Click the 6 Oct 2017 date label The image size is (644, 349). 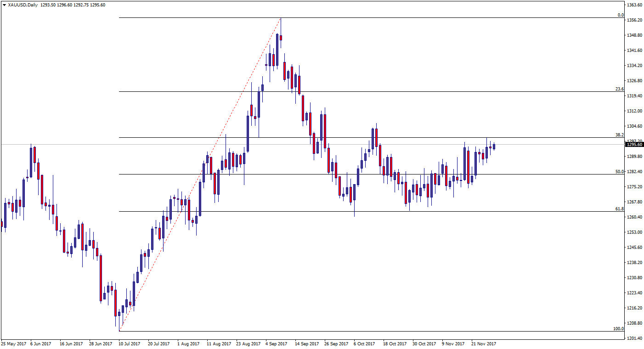(365, 343)
